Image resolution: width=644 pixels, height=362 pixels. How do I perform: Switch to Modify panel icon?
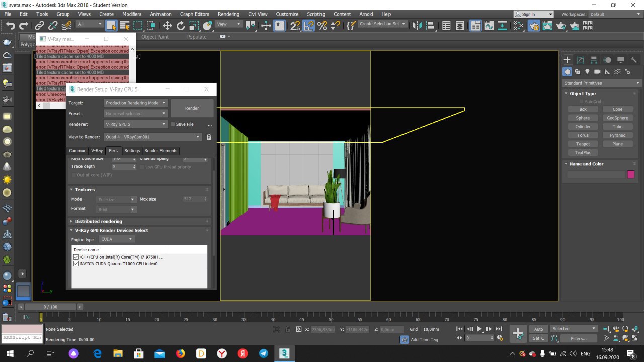(x=581, y=60)
